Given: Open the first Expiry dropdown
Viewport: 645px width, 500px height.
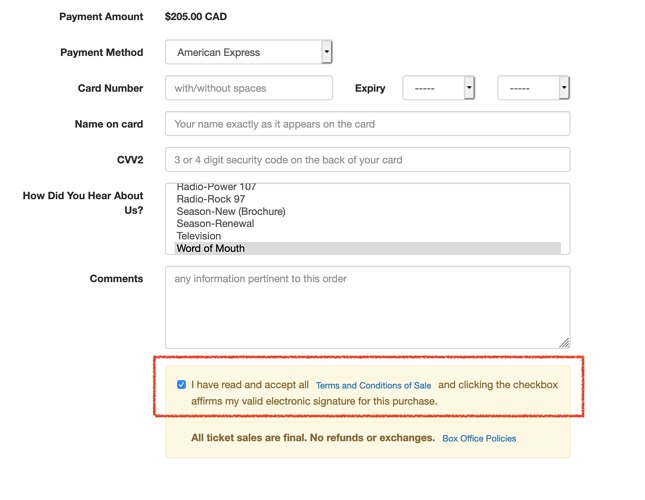Looking at the screenshot, I should (439, 88).
